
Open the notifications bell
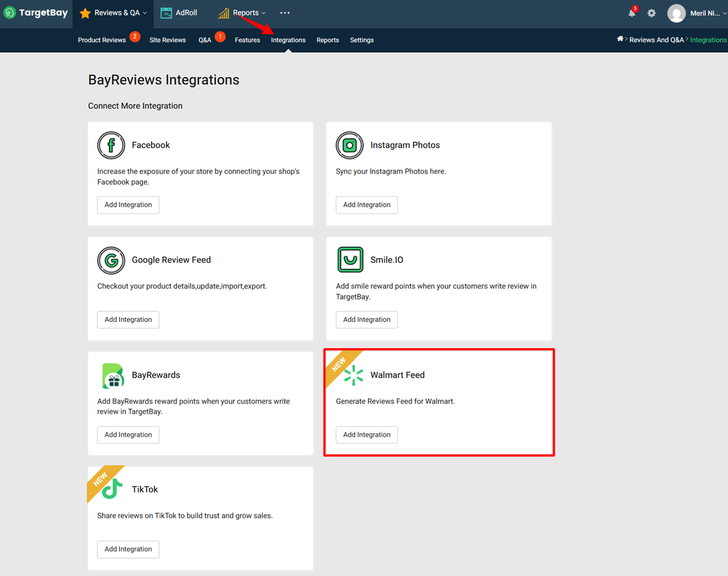click(632, 12)
